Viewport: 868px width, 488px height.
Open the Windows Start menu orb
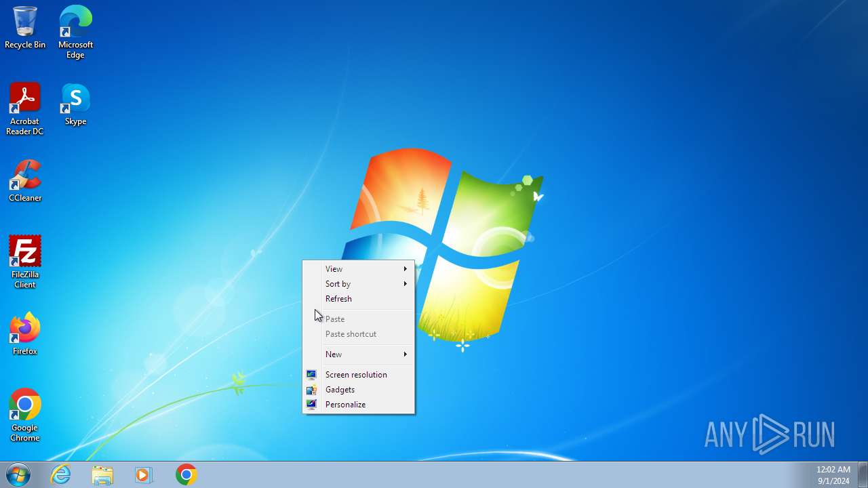coord(18,474)
